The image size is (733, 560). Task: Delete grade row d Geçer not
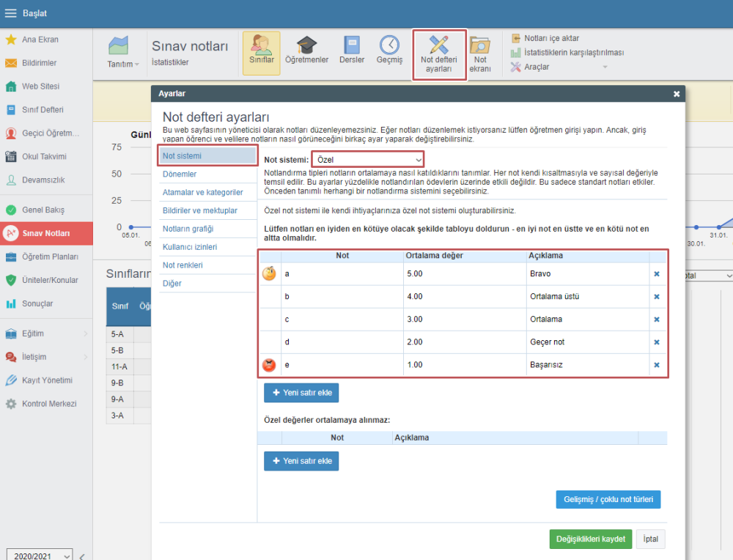(x=657, y=342)
